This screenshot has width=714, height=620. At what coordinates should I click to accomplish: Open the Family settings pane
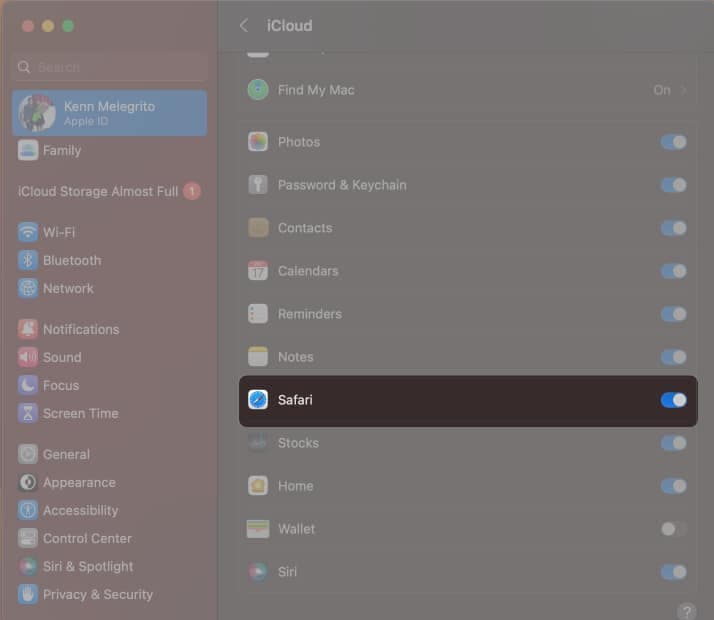pyautogui.click(x=110, y=151)
